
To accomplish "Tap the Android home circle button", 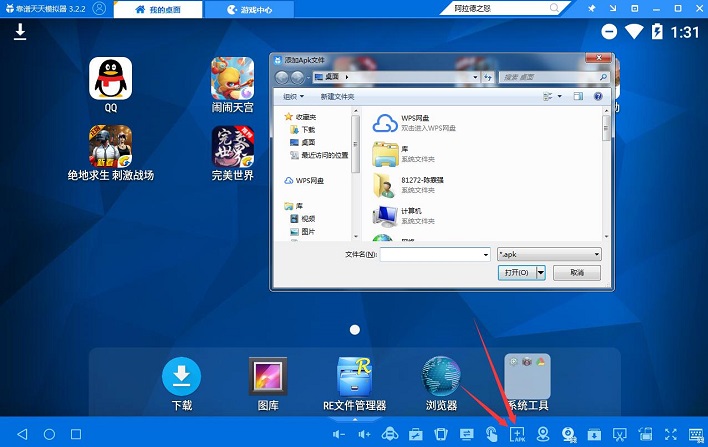I will click(49, 434).
